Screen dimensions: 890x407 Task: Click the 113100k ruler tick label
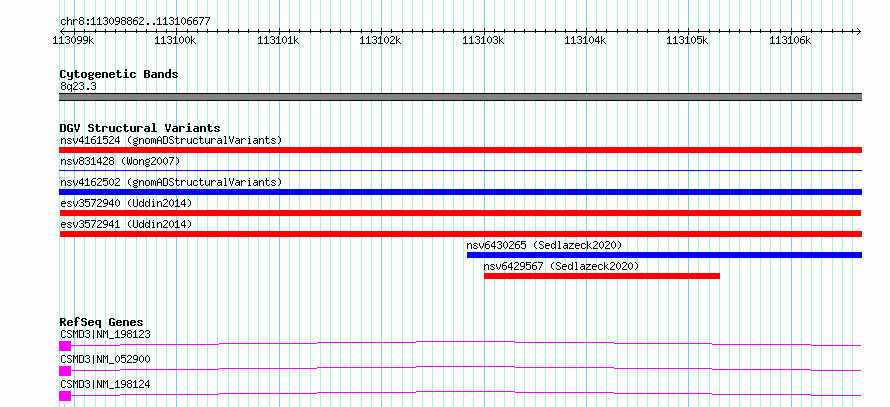tap(175, 40)
